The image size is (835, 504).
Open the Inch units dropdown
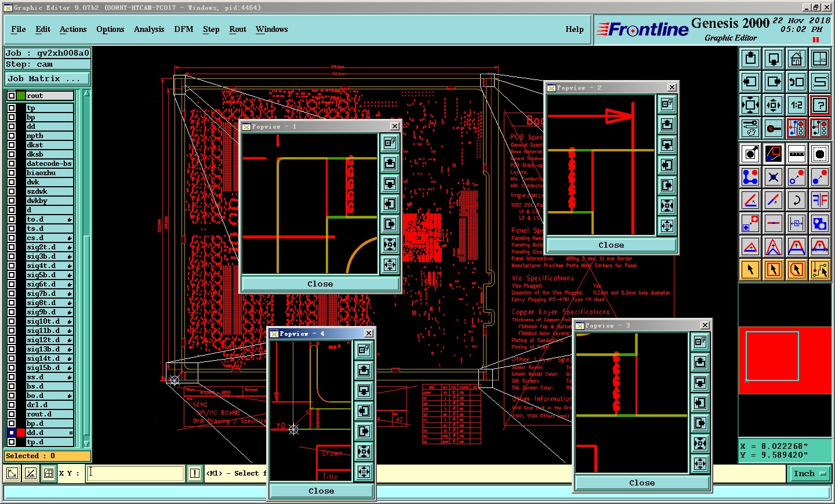pos(809,474)
